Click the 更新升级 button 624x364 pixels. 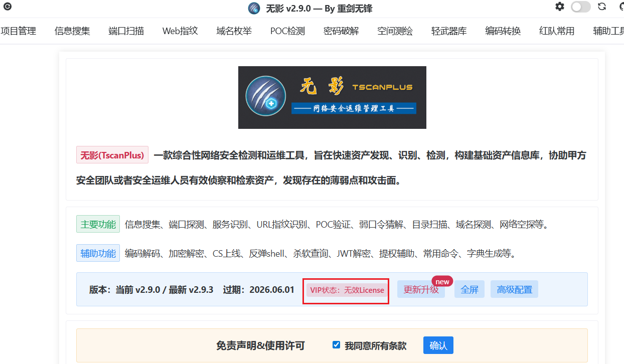click(421, 289)
